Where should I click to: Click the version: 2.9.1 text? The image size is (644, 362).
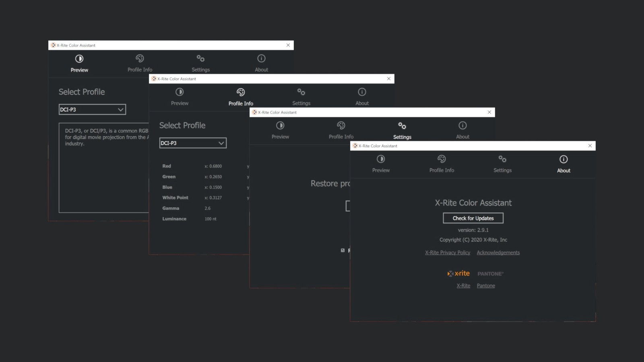tap(473, 230)
